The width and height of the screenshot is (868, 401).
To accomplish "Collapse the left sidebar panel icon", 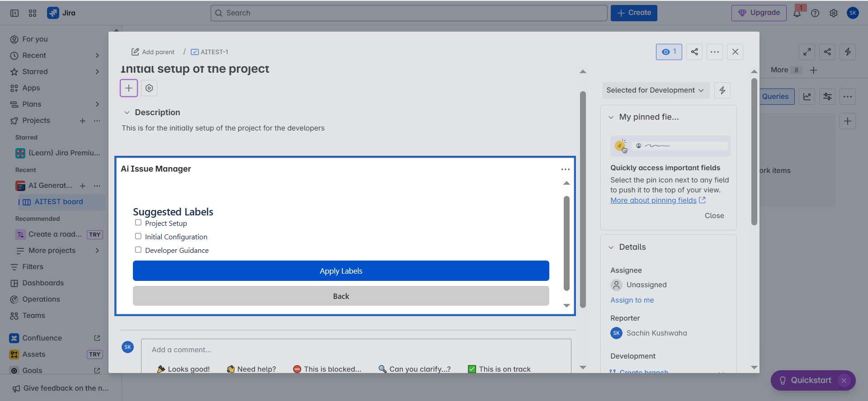I will 14,13.
